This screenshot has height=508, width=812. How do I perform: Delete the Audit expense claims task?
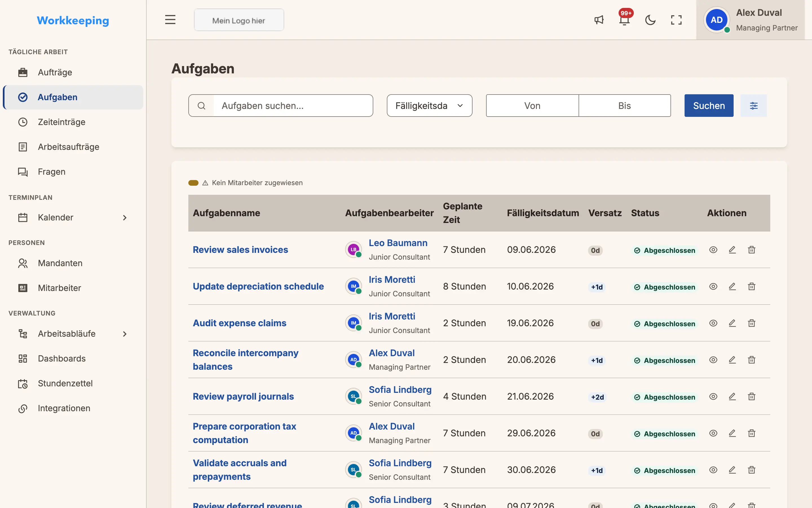(x=752, y=323)
